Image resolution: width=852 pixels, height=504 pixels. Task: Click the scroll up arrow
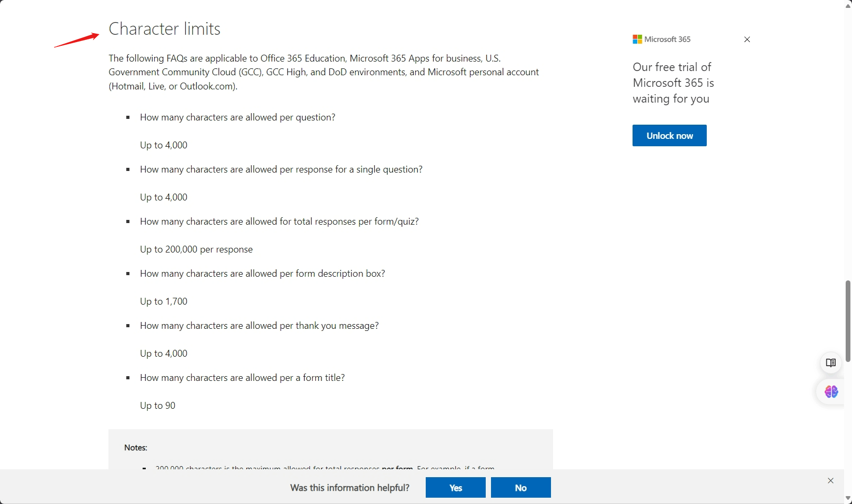848,5
